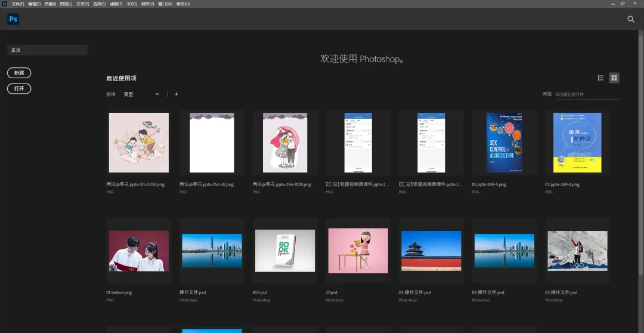This screenshot has width=644, height=333.
Task: Open the 选择(S) menu
Action: (x=100, y=4)
